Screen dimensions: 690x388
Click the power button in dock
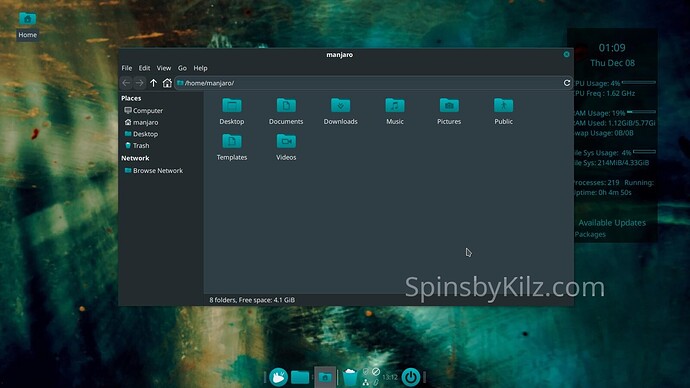(411, 377)
